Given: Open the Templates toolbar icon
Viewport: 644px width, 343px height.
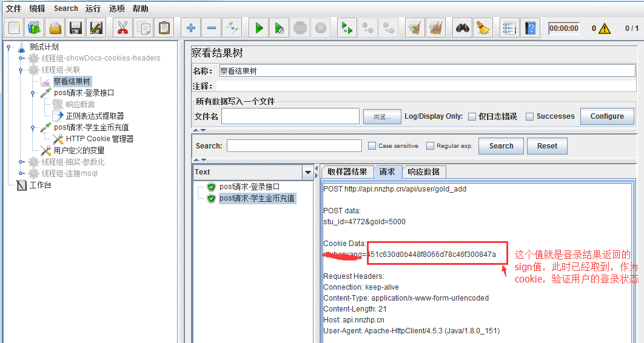Looking at the screenshot, I should pos(35,28).
